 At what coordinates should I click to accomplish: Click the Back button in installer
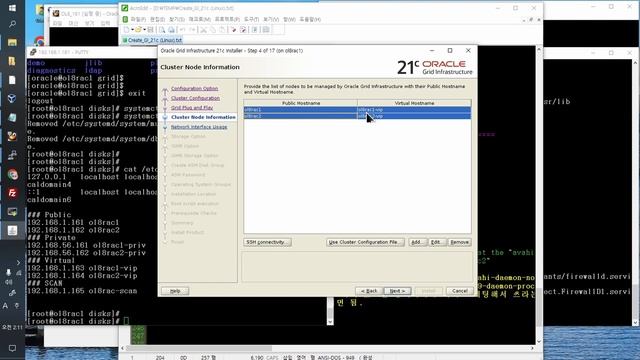[369, 291]
